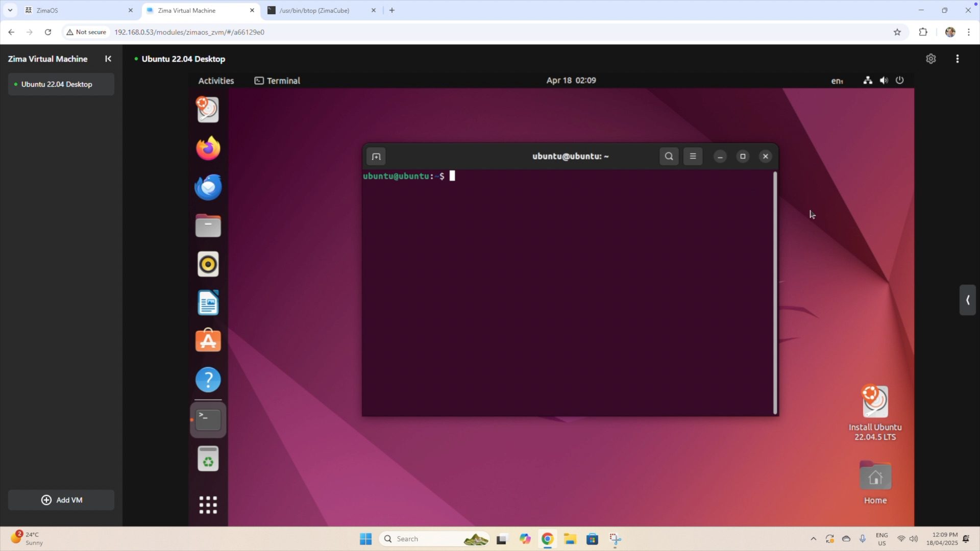Expand the right side panel arrow
Screen dimensions: 980x551
click(x=967, y=300)
